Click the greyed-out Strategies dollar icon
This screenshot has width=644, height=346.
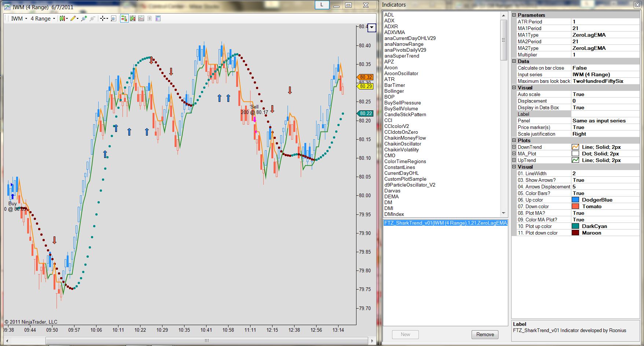pos(150,19)
